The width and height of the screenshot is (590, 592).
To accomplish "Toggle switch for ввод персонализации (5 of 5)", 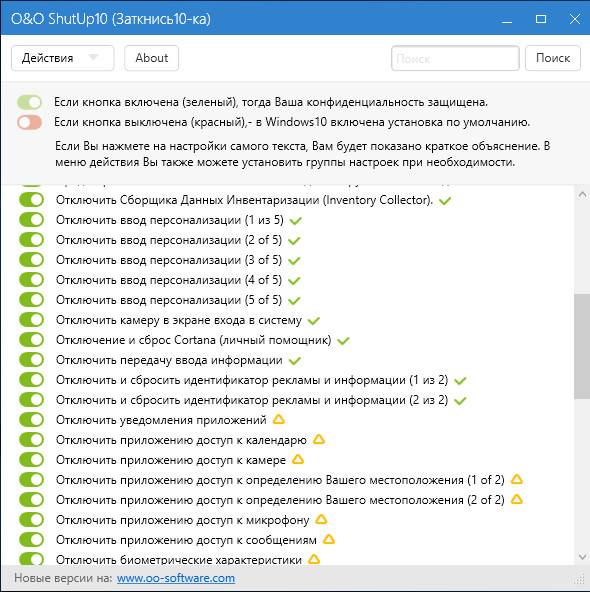I will click(x=31, y=300).
